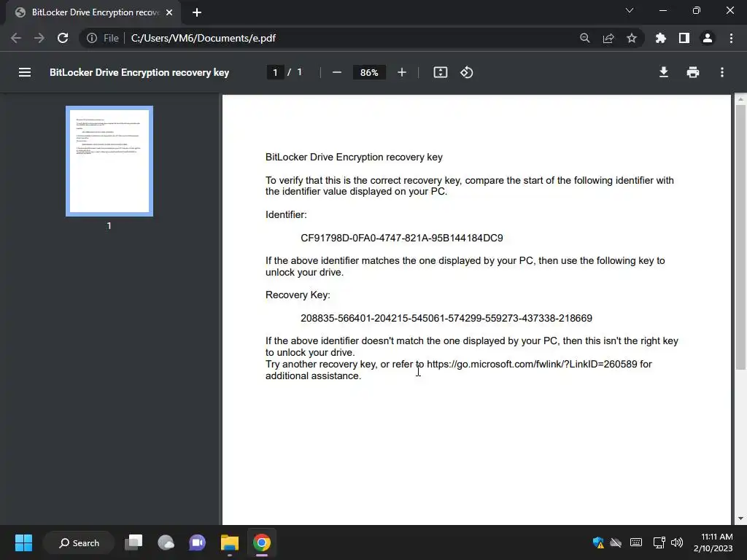Bookmark this tab with the star
Image resolution: width=747 pixels, height=560 pixels.
pos(632,38)
